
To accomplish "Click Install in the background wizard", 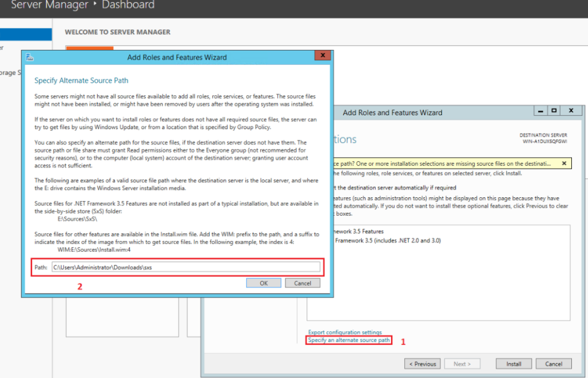I will (x=514, y=364).
